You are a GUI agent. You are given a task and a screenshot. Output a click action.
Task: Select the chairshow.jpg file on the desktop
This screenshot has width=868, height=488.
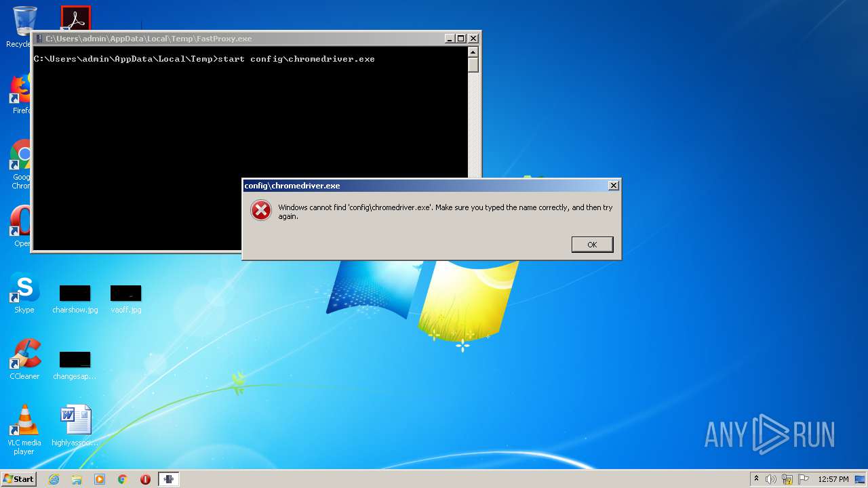pos(75,299)
